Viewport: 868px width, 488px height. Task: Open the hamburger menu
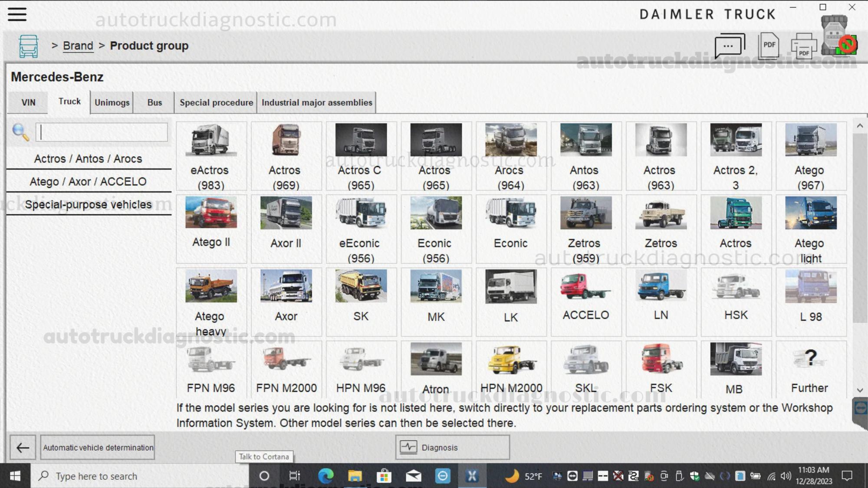point(17,14)
